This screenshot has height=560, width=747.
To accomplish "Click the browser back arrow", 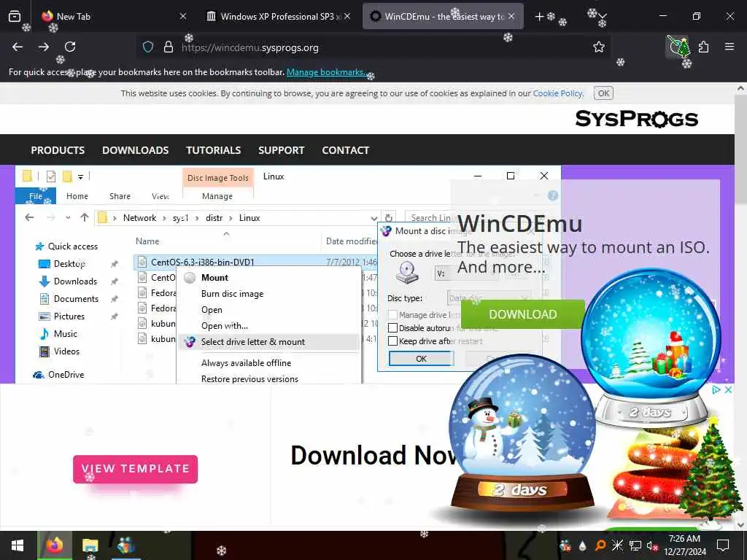I will coord(18,47).
